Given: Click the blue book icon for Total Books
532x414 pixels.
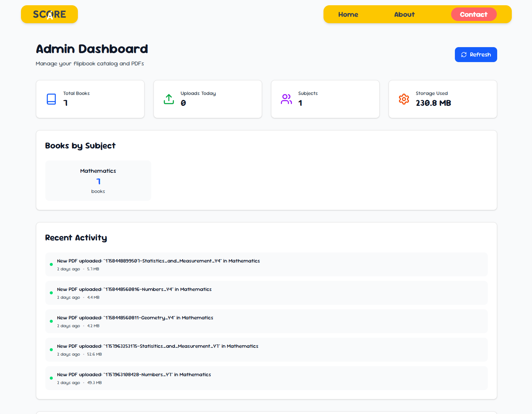Looking at the screenshot, I should (x=51, y=99).
